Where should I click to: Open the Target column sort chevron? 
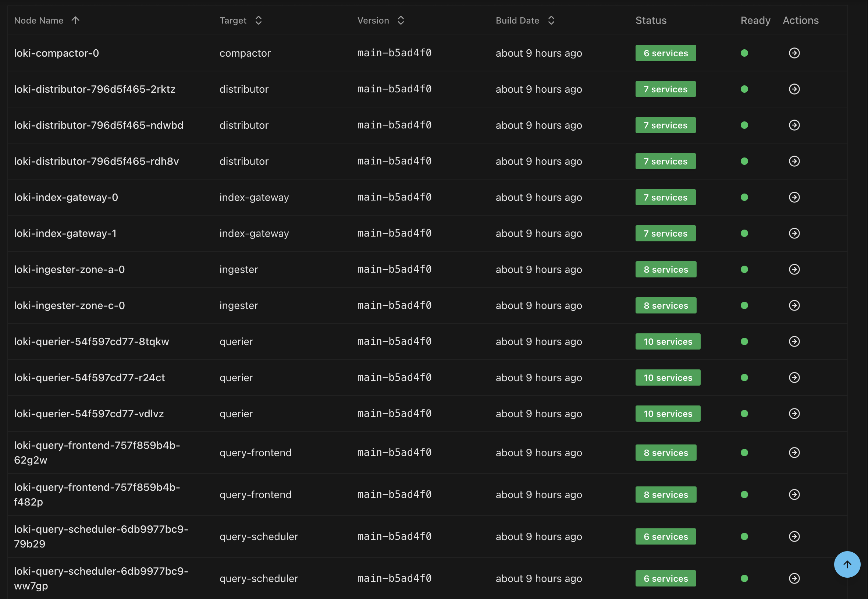pos(258,20)
